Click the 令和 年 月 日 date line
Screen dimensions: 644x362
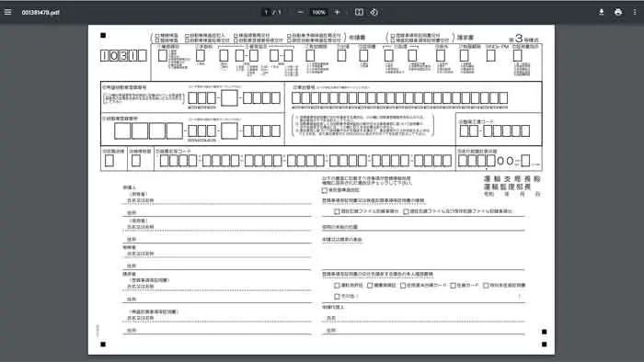[x=512, y=194]
